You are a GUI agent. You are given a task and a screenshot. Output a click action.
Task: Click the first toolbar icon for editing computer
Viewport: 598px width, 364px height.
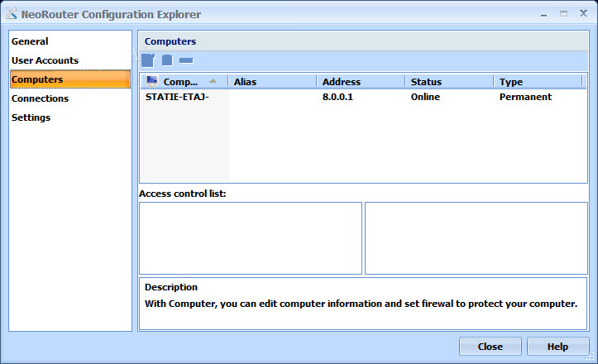coord(148,60)
